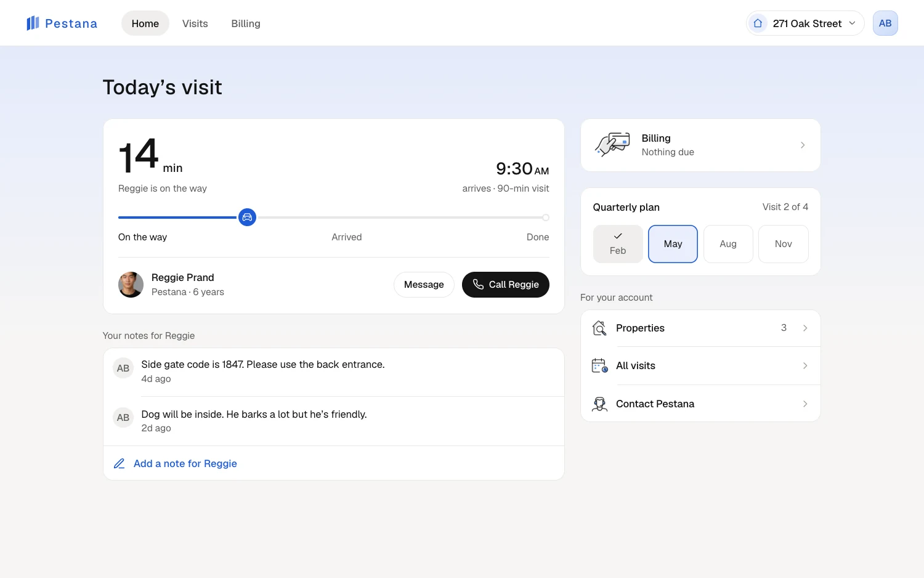Click the phone icon in Call Reggie button
Screen dimensions: 924x578
click(x=478, y=284)
